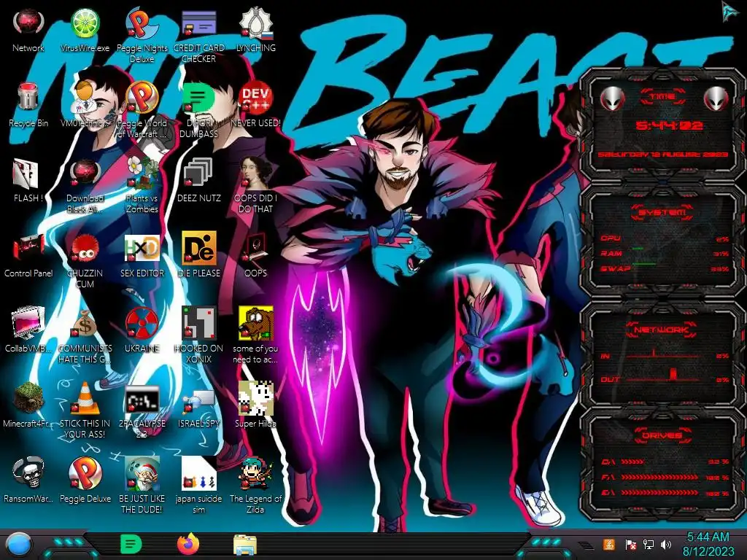
Task: Click the orange Java tray icon
Action: coord(609,544)
